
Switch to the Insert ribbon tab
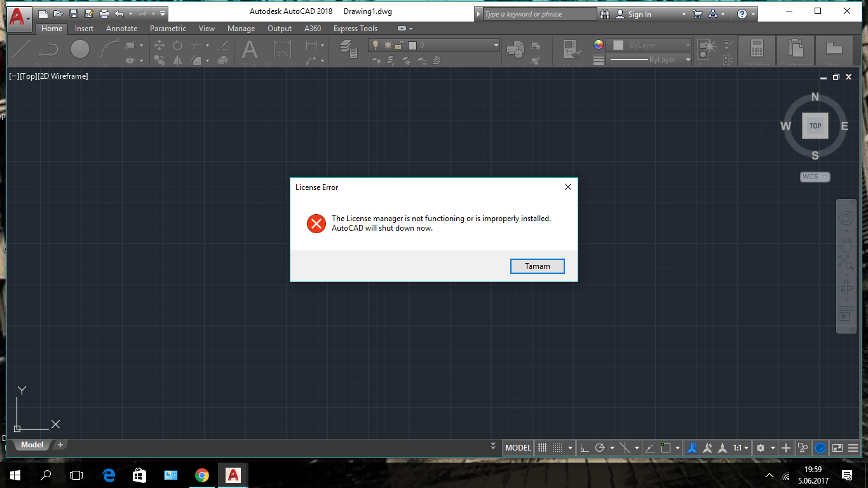[84, 29]
